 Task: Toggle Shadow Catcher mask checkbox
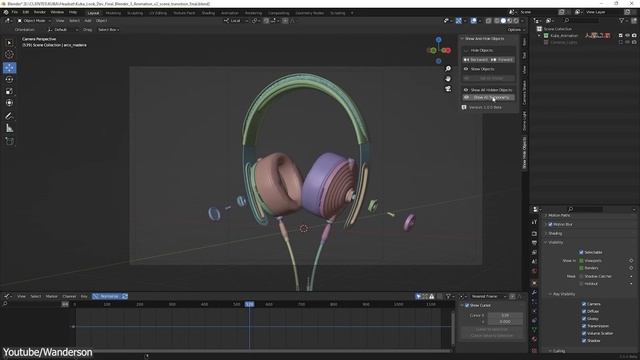click(x=581, y=276)
